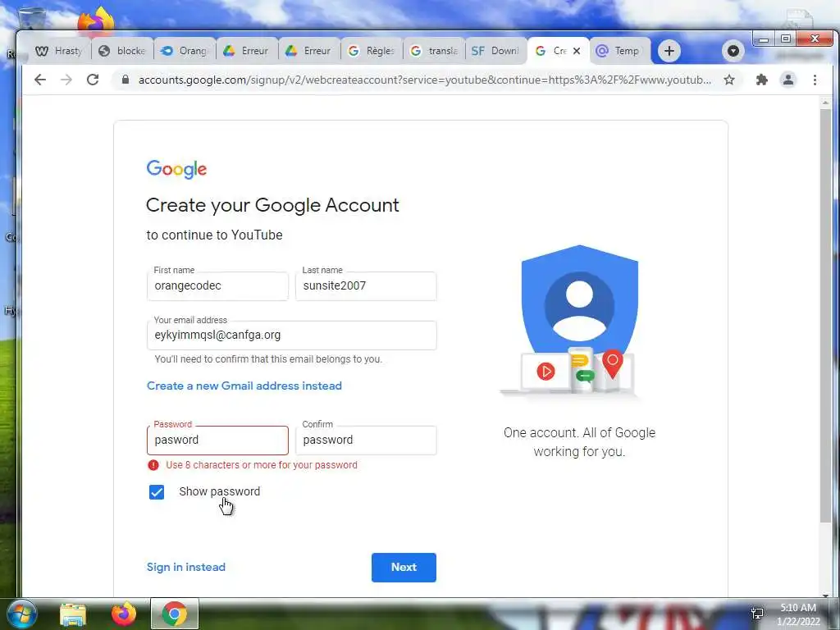Open the Extensions puzzle icon

[x=762, y=80]
